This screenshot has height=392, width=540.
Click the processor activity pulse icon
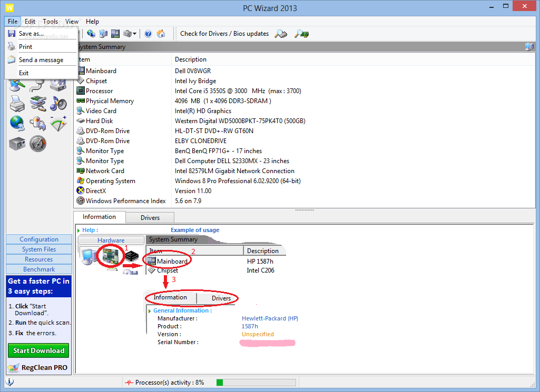coord(129,383)
